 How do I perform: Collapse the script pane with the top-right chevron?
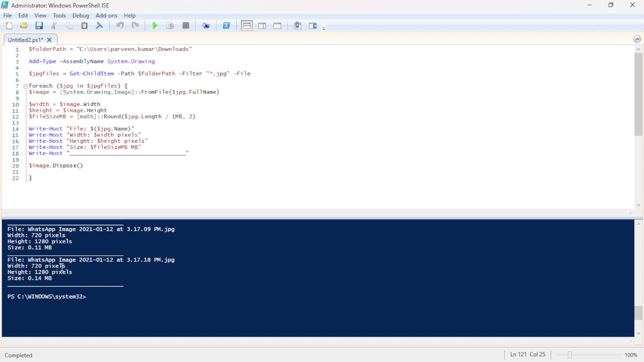click(637, 39)
